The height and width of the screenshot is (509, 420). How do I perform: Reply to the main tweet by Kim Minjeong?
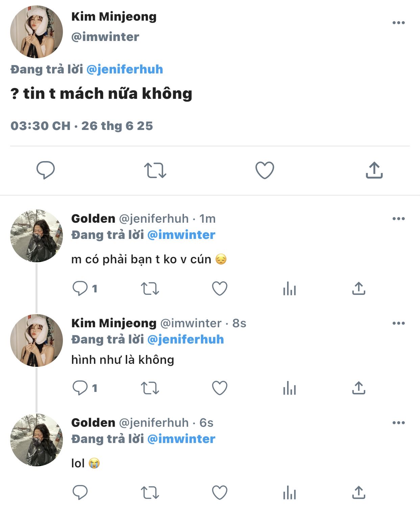[46, 170]
